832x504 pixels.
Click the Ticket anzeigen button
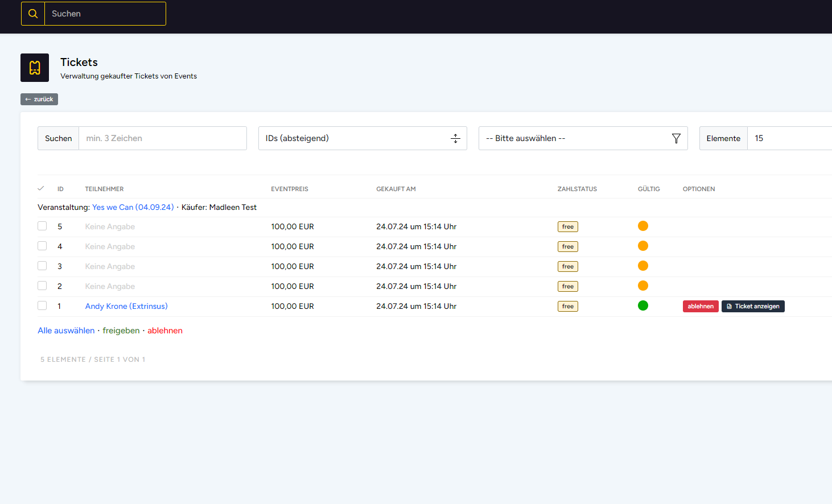(x=753, y=307)
